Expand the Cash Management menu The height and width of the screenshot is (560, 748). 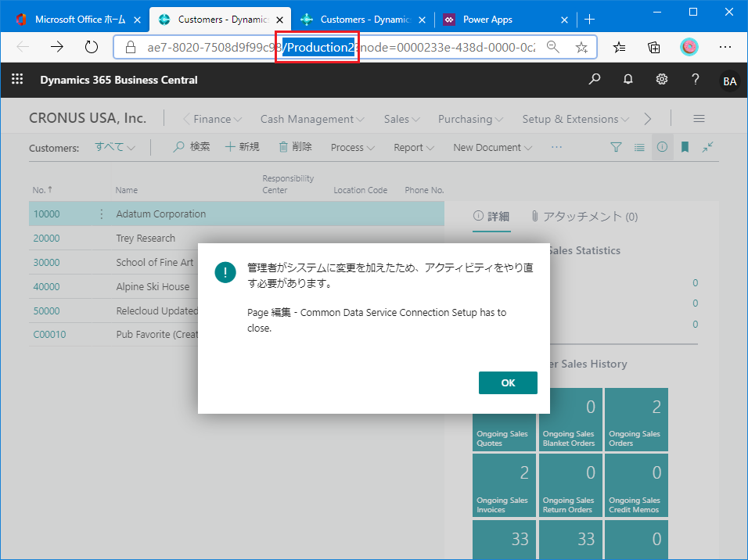point(312,119)
